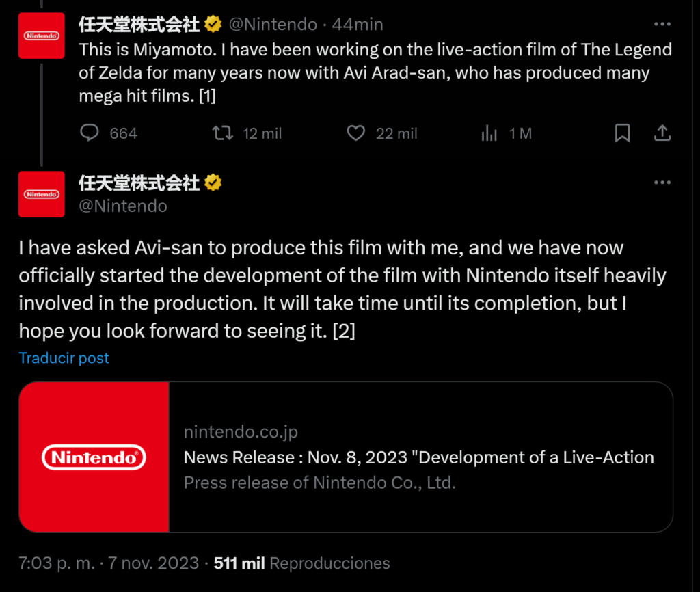
Task: Click the 任天堂株式会社 name on first tweet
Action: [x=139, y=24]
